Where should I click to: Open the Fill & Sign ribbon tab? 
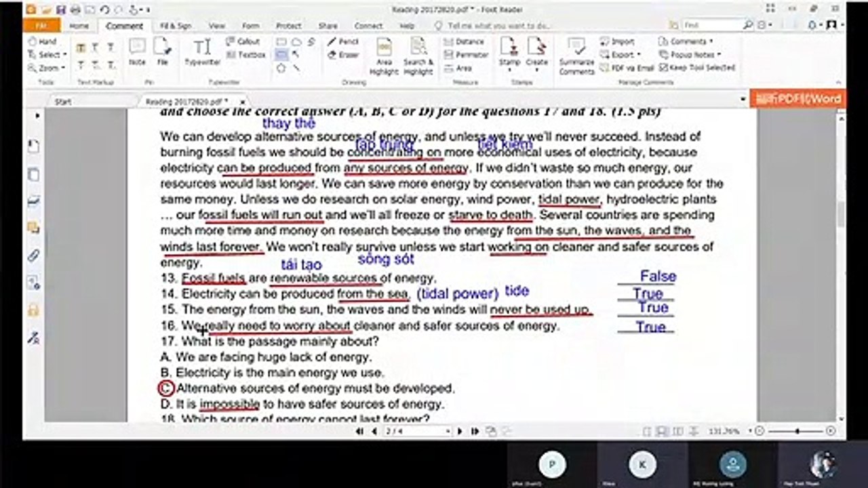(x=176, y=26)
